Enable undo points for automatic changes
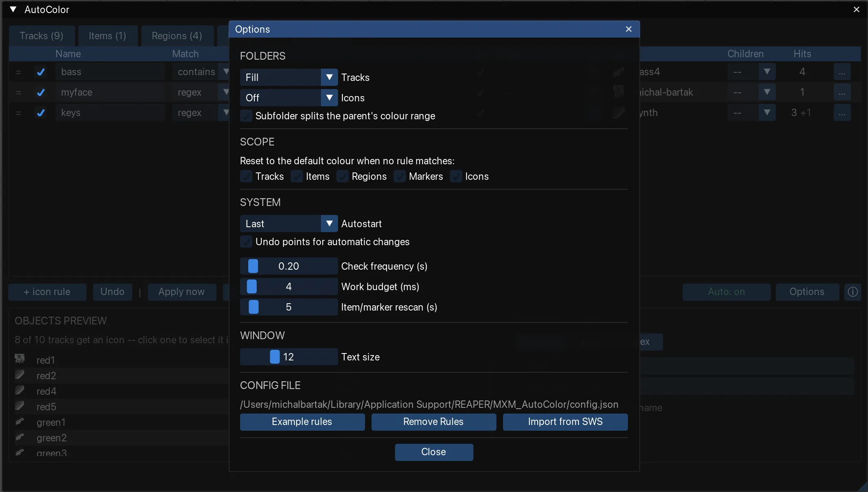 point(246,242)
